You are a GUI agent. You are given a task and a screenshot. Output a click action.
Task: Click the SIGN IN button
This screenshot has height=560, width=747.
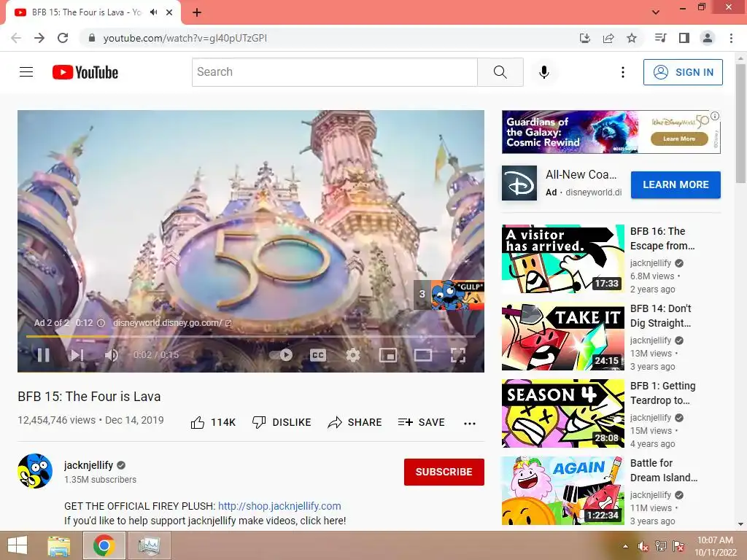(x=683, y=72)
